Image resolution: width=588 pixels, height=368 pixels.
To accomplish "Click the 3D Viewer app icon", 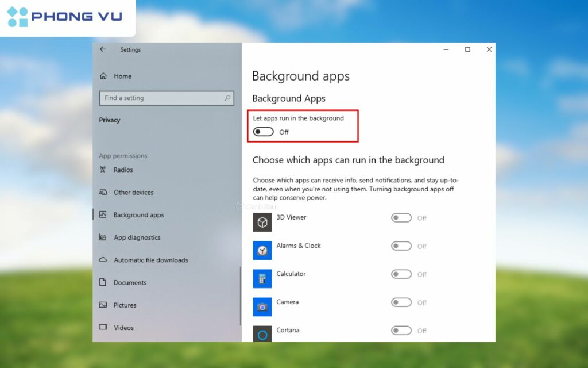I will pos(262,223).
